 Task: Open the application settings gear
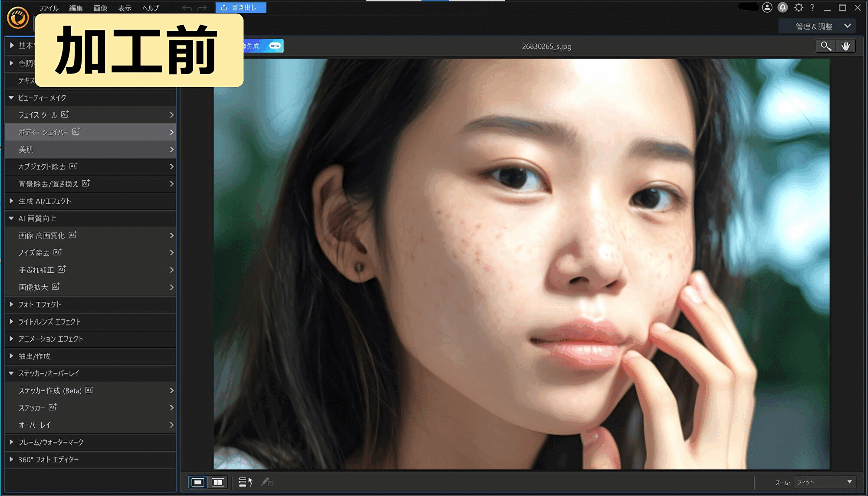pyautogui.click(x=798, y=7)
